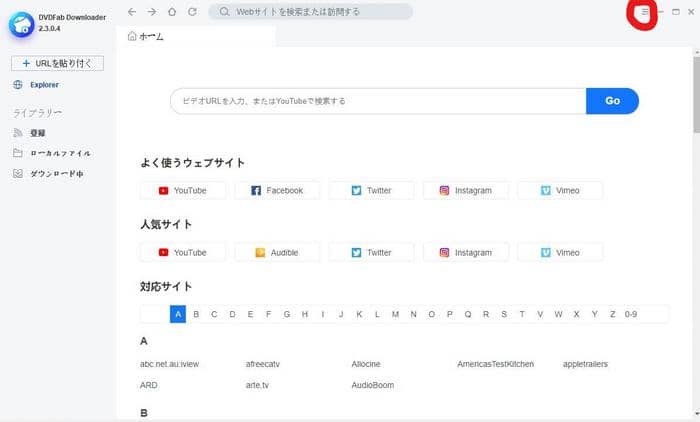Open Facebook under よく使うウェブサイト
This screenshot has height=422, width=700.
click(277, 191)
